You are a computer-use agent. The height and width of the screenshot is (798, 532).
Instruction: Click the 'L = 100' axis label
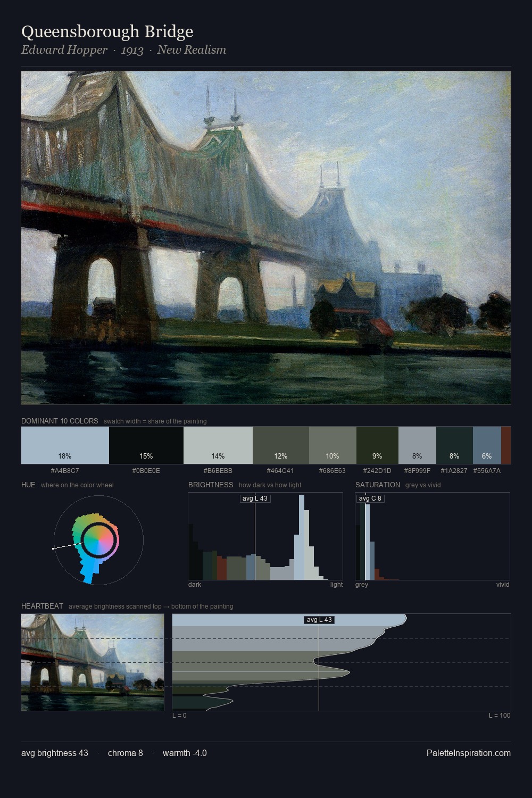[500, 715]
